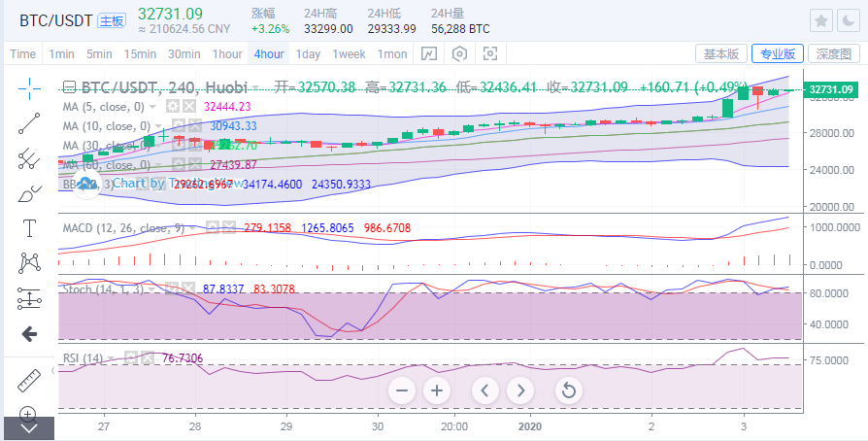Open settings gear for RSI (14)
Image resolution: width=868 pixels, height=441 pixels.
[131, 358]
